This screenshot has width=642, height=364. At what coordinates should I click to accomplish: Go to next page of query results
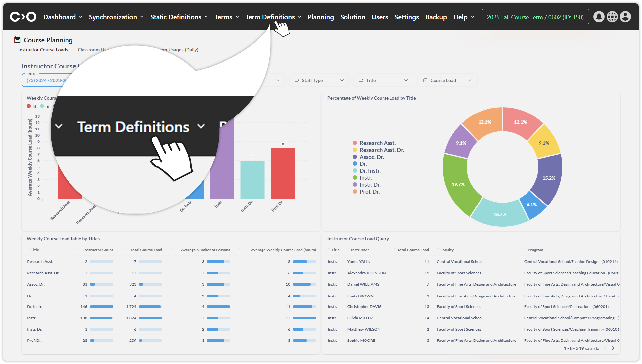click(x=613, y=348)
